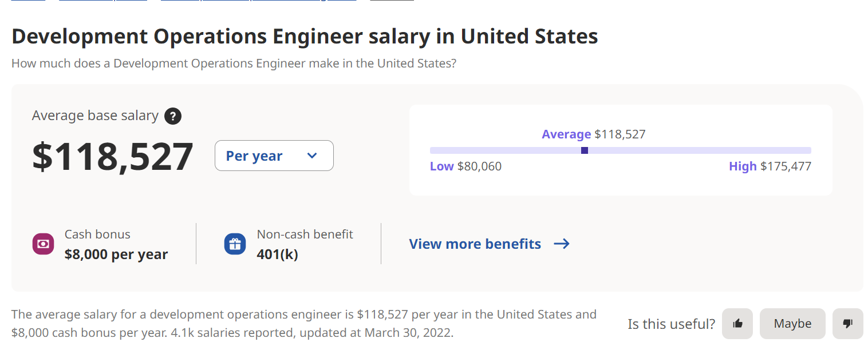Click the Development Operations Engineer salary heading
This screenshot has height=350, width=868.
[305, 37]
